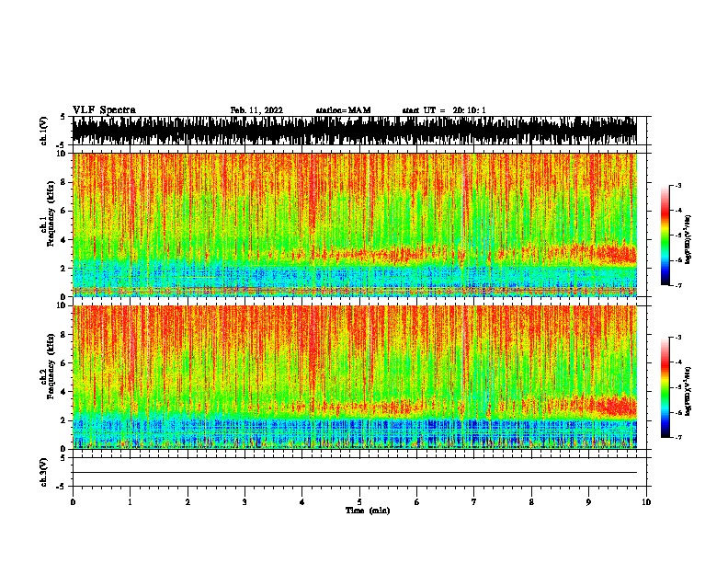
Task: Click the date label "Feb. 11, 2022"
Action: click(256, 110)
